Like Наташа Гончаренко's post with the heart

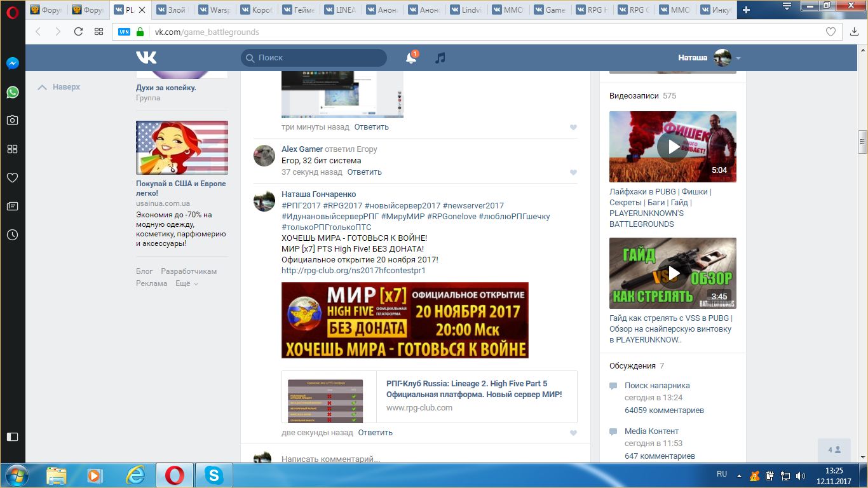pos(573,433)
